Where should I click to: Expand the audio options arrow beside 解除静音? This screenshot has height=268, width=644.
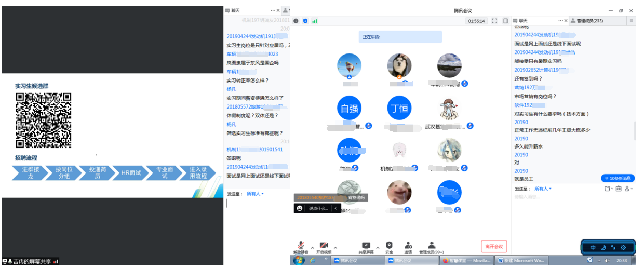click(312, 247)
